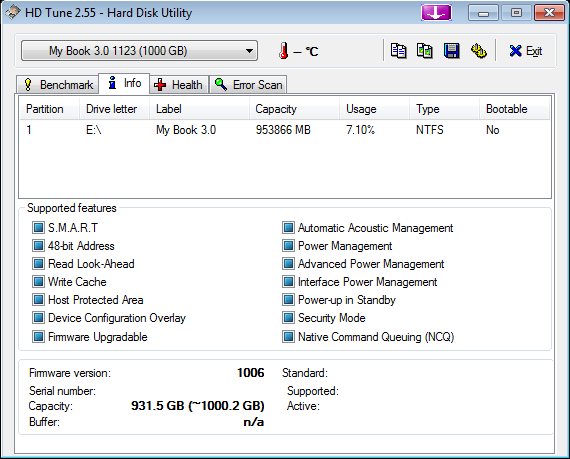This screenshot has height=459, width=570.
Task: Toggle the S.M.A.R.T feature checkbox
Action: (x=38, y=228)
